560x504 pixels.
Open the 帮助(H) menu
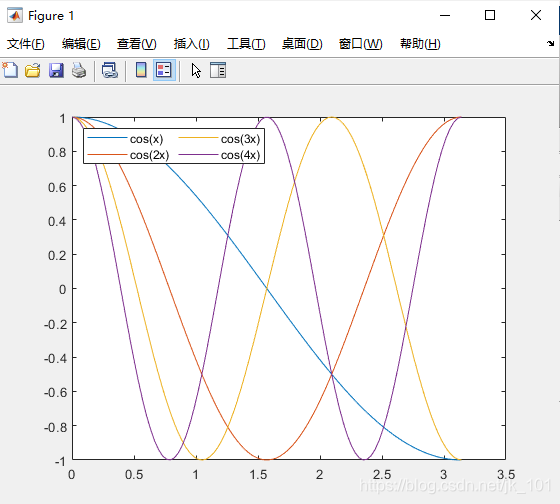point(420,44)
